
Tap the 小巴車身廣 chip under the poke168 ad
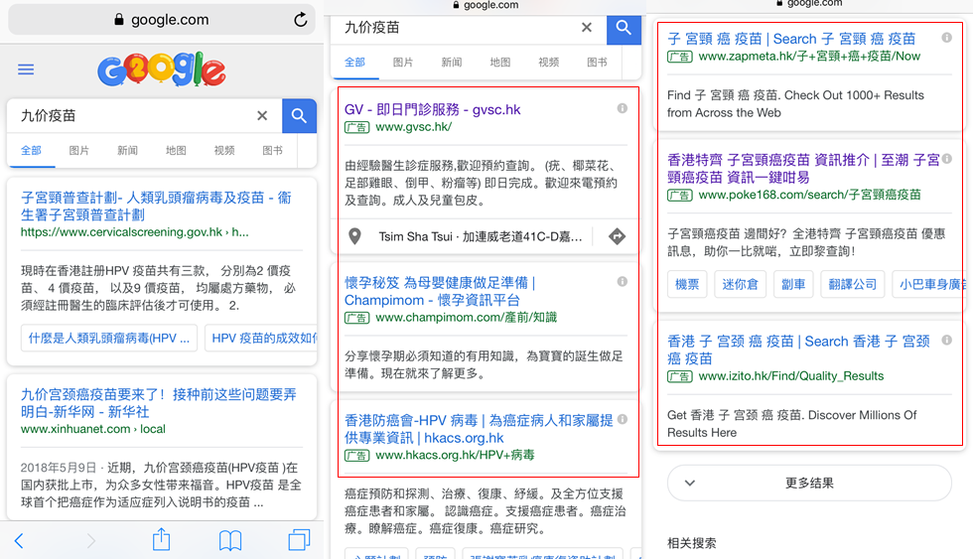tap(929, 284)
